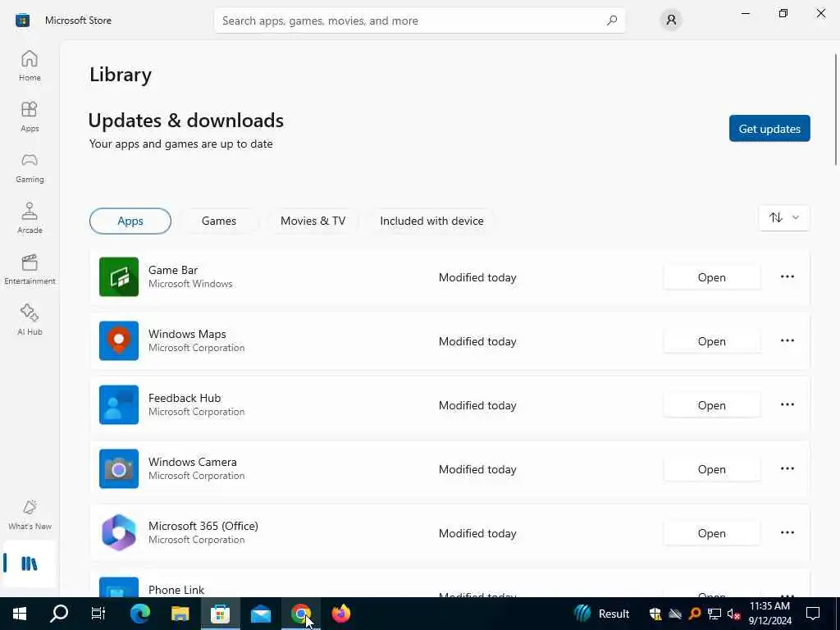Click the network tray icon
Image resolution: width=840 pixels, height=630 pixels.
pos(714,614)
